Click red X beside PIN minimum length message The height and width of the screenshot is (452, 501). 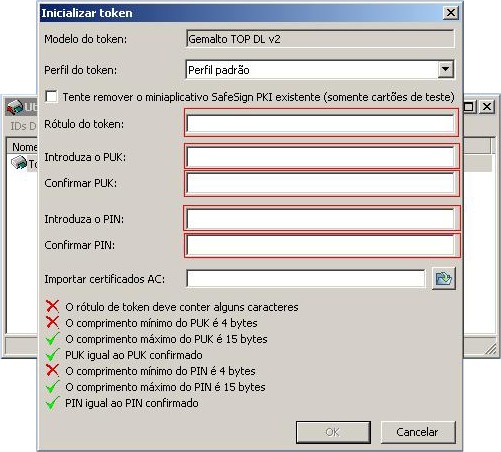pos(52,370)
